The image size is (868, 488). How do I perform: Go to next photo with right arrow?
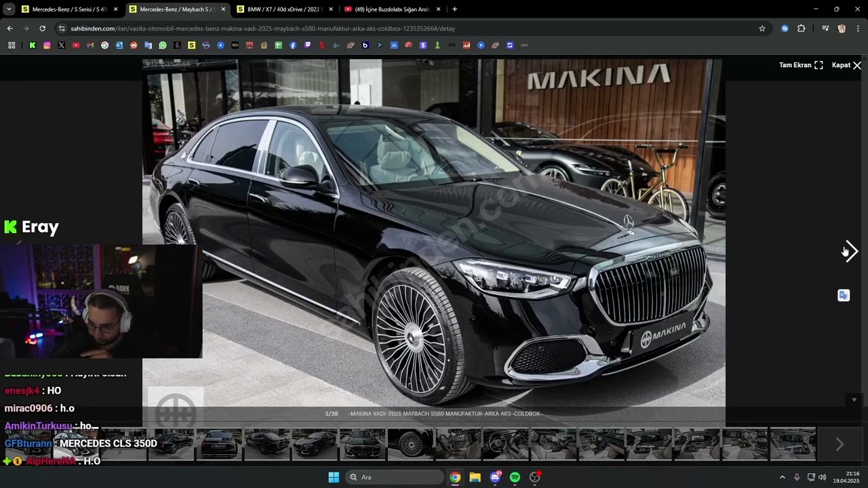pos(851,251)
